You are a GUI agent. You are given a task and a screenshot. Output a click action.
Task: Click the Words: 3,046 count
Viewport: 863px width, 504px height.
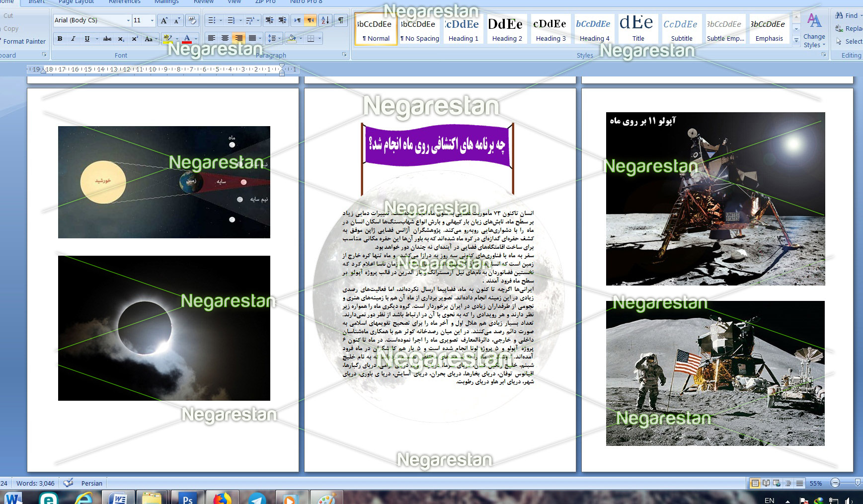pos(35,483)
